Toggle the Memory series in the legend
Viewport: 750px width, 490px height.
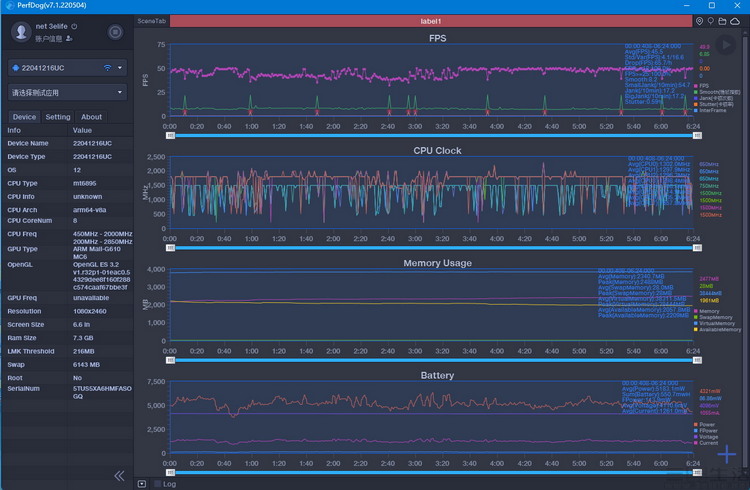706,311
